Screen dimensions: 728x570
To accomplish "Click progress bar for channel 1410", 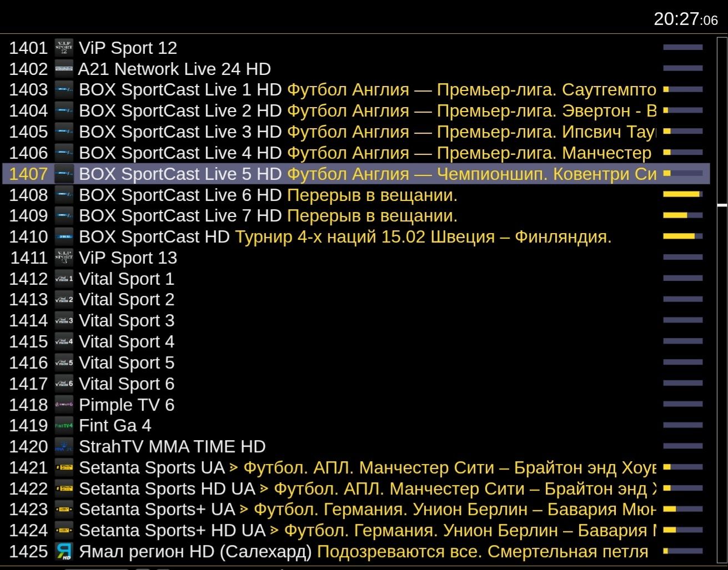I will click(683, 236).
